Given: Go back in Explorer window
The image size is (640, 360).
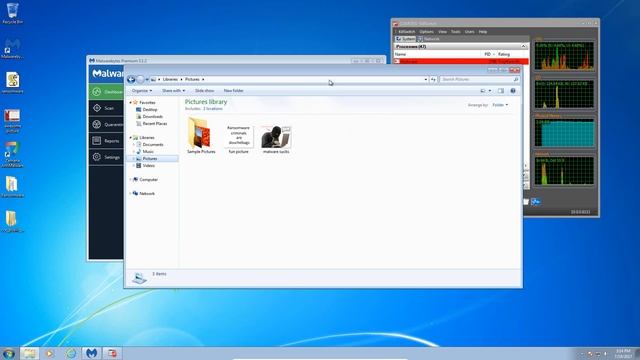Looking at the screenshot, I should click(x=131, y=79).
